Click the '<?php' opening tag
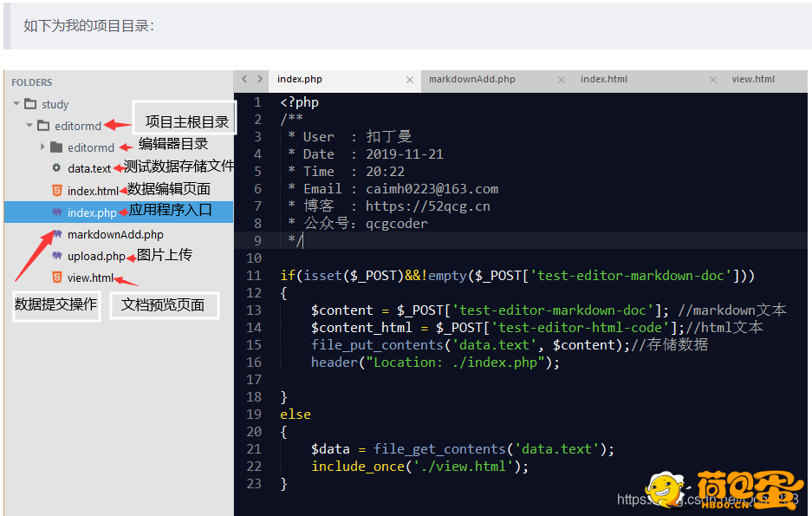 pos(299,102)
